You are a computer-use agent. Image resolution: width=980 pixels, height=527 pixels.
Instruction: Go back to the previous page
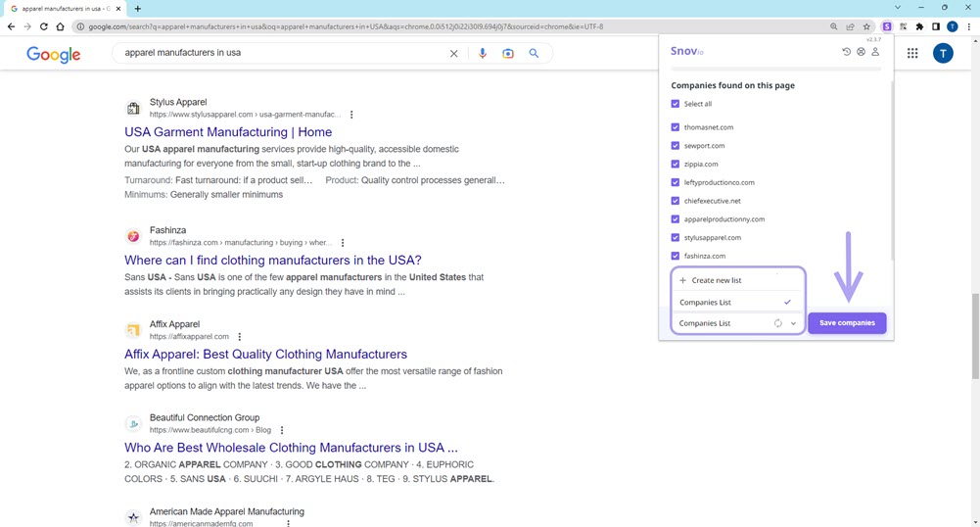point(11,26)
